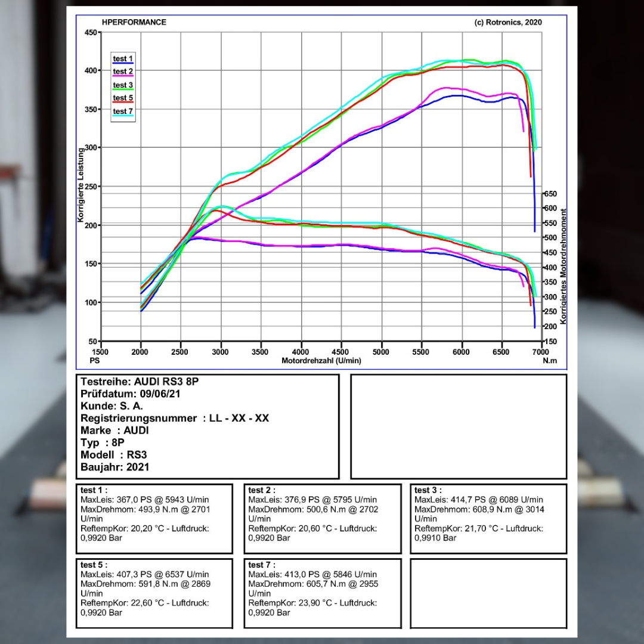Choose the red "test 5" legend entry

(123, 98)
